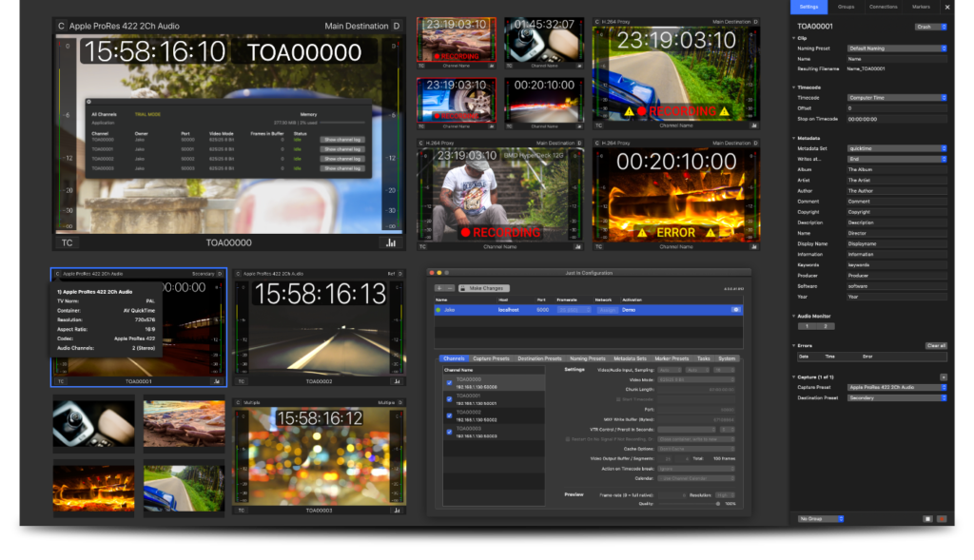The width and height of the screenshot is (974, 560).
Task: Click green status dot of Joko server
Action: click(x=438, y=310)
